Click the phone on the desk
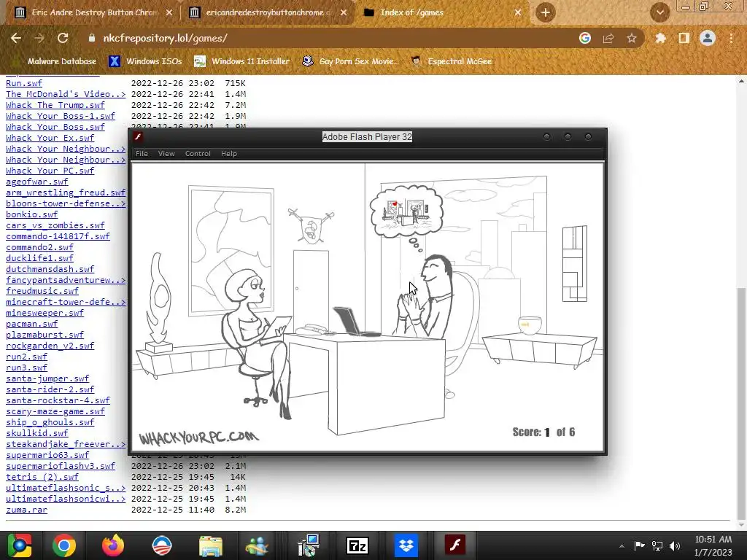 click(311, 329)
